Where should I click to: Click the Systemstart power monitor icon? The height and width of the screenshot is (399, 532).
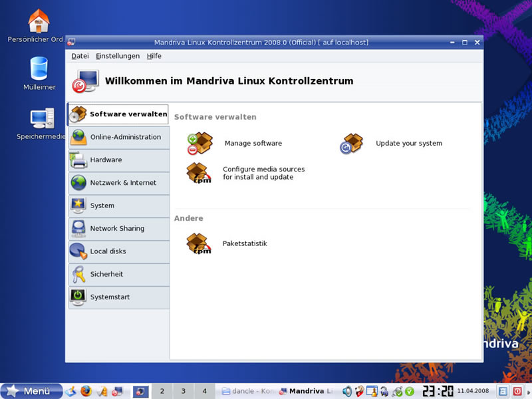(78, 297)
